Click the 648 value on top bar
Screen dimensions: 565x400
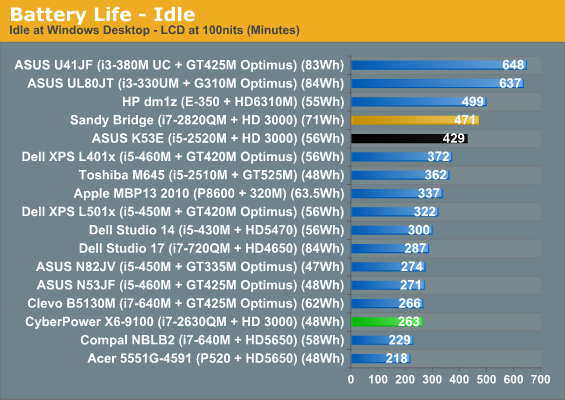[x=513, y=65]
